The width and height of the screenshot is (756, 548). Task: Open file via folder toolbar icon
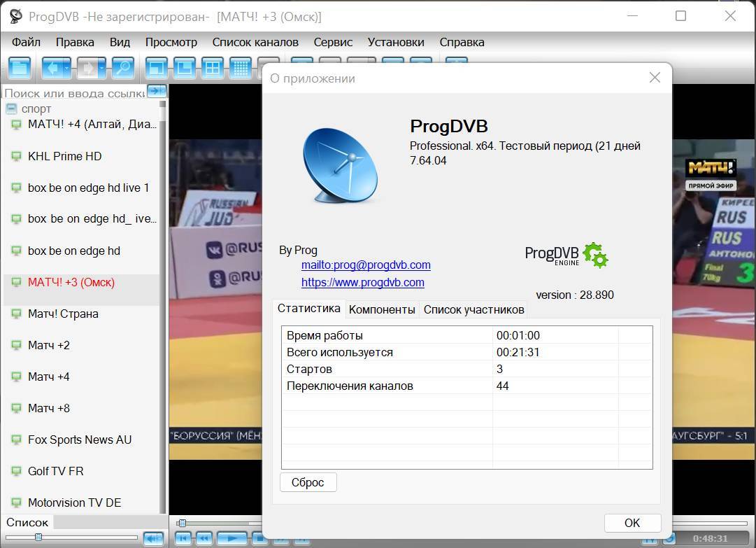tap(20, 68)
